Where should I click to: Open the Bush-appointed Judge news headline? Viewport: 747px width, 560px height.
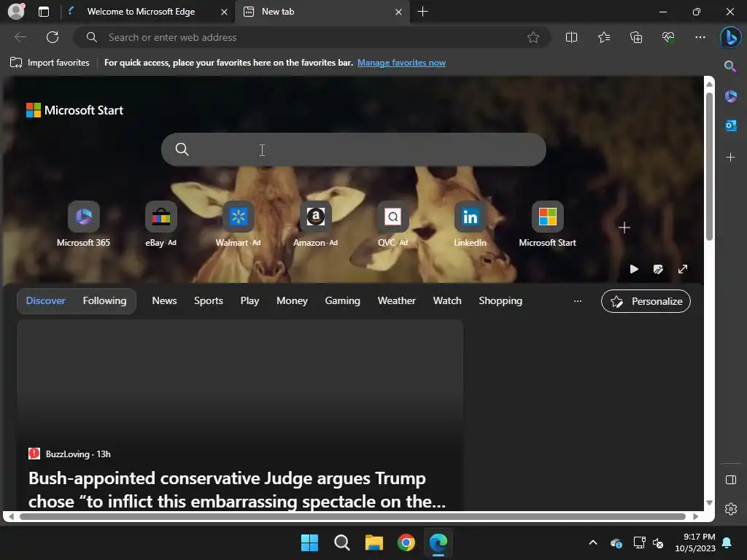[x=237, y=489]
